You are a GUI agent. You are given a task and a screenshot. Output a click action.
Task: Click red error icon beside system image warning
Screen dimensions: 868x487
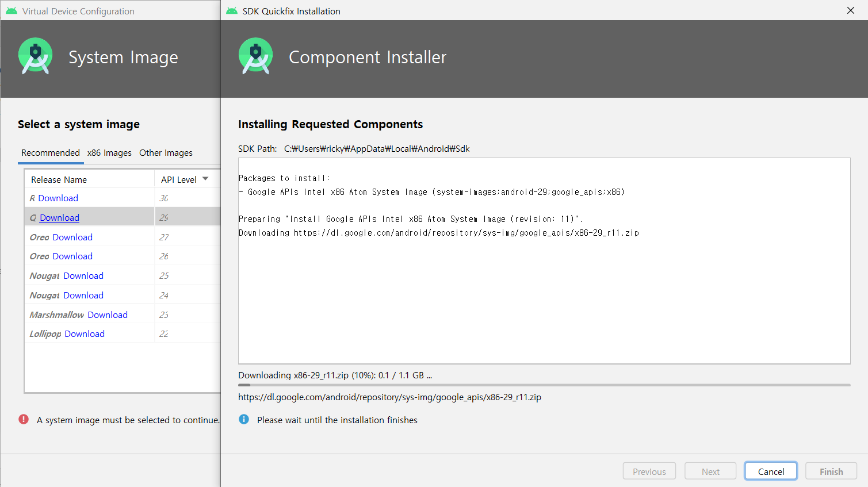click(24, 419)
